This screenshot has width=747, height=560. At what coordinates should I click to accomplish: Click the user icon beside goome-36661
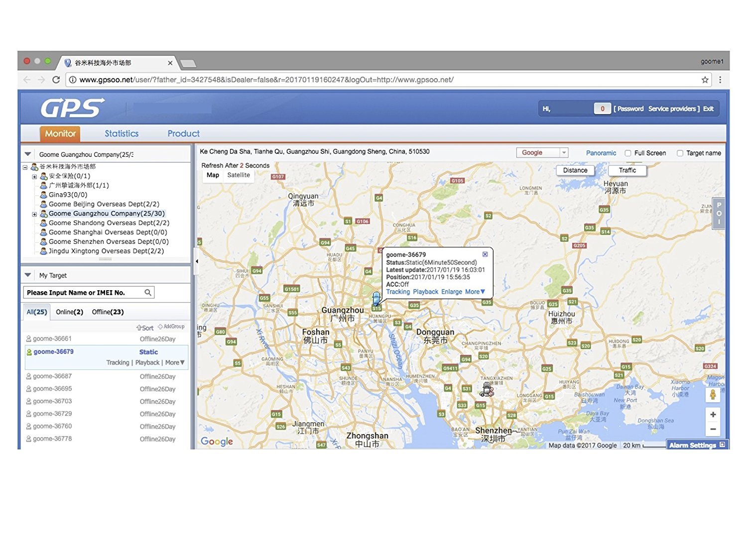[29, 339]
